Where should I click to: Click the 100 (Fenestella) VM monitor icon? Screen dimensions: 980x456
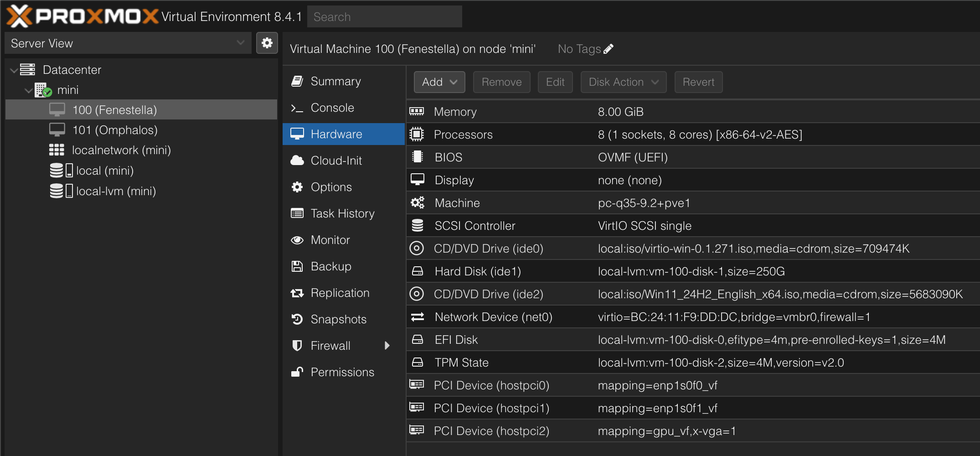[x=57, y=110]
